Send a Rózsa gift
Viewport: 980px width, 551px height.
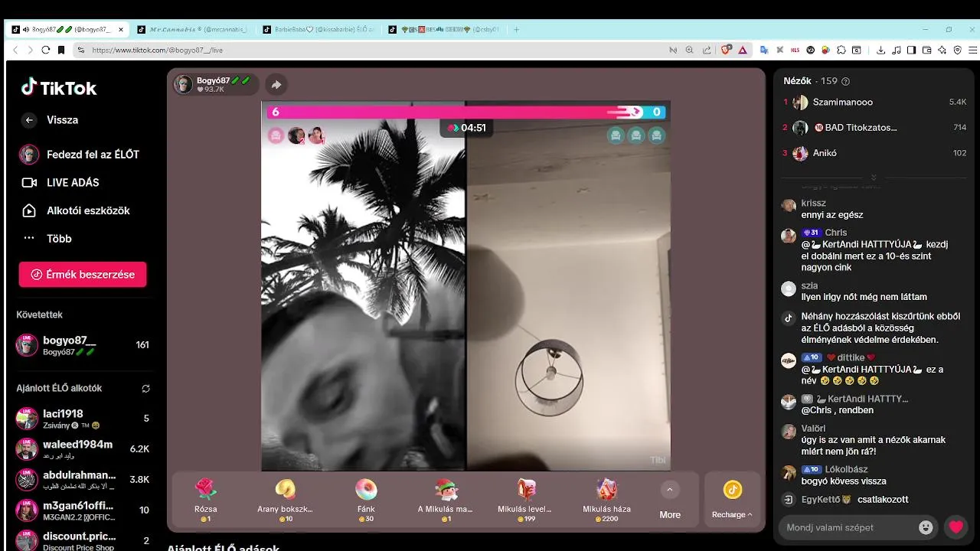206,498
